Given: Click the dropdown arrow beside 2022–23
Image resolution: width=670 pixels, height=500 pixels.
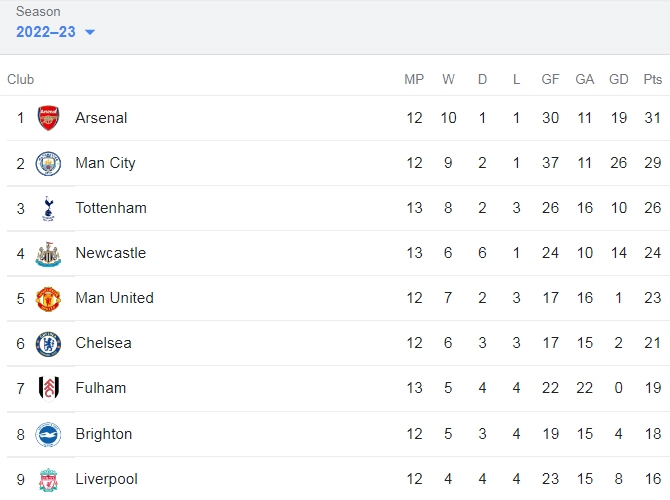Looking at the screenshot, I should (90, 32).
